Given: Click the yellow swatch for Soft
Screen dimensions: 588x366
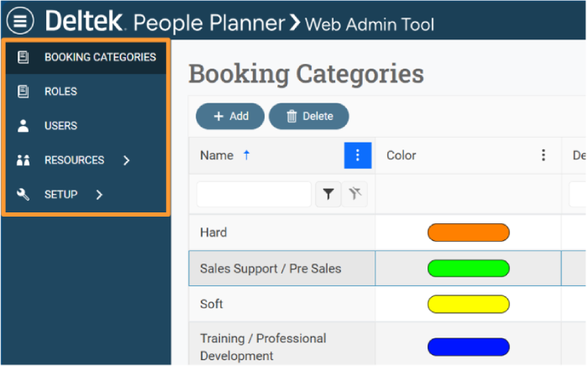Looking at the screenshot, I should click(x=469, y=304).
